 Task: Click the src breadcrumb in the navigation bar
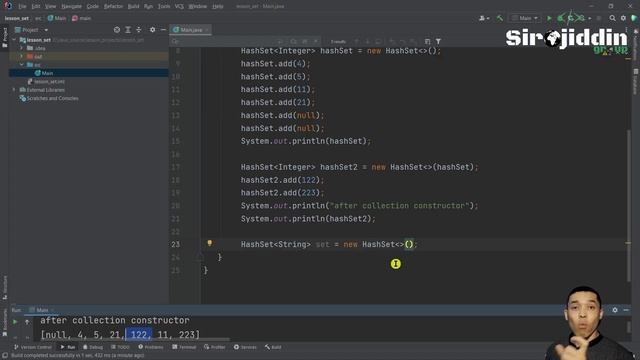pyautogui.click(x=38, y=18)
